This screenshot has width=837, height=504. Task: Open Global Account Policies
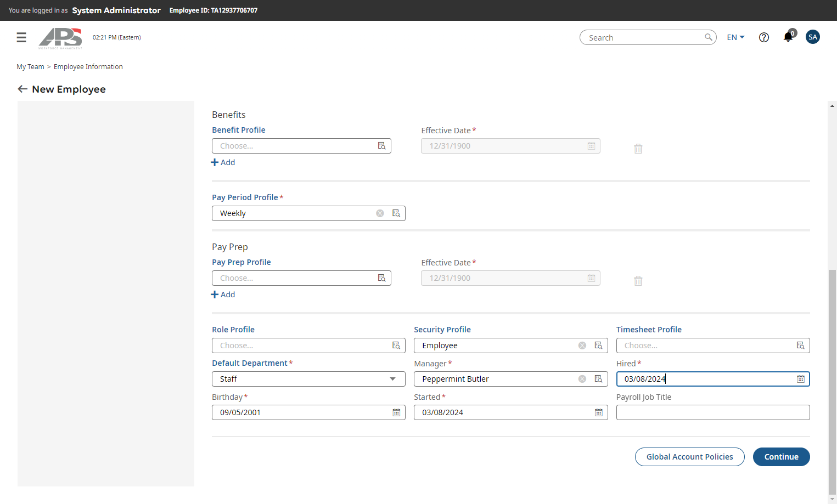689,457
